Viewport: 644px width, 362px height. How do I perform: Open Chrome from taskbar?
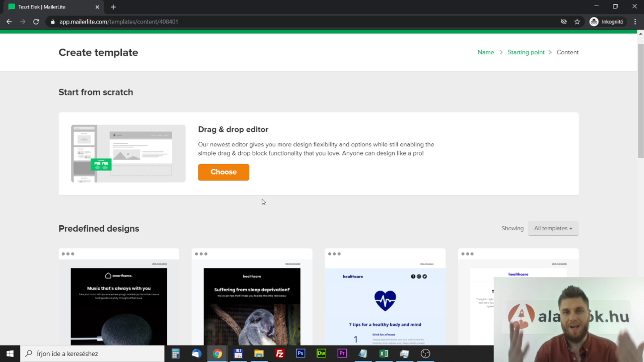(x=217, y=354)
